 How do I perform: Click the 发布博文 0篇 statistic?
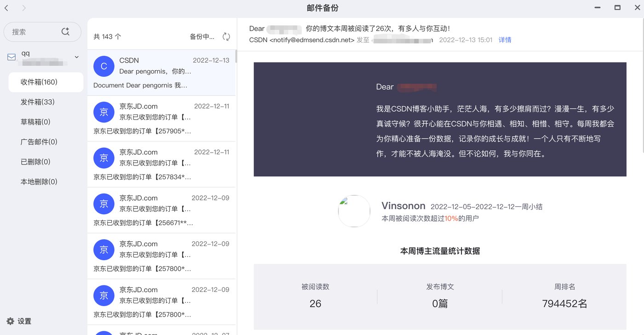440,295
